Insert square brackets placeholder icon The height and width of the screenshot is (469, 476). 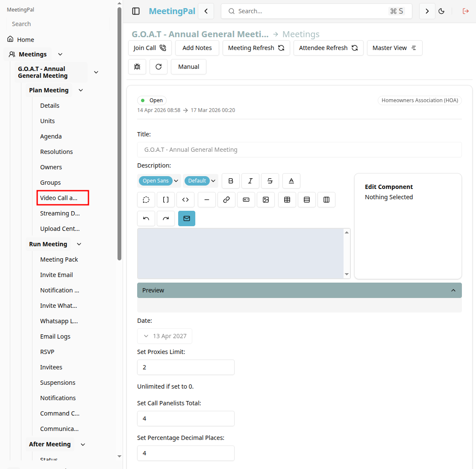(x=166, y=200)
